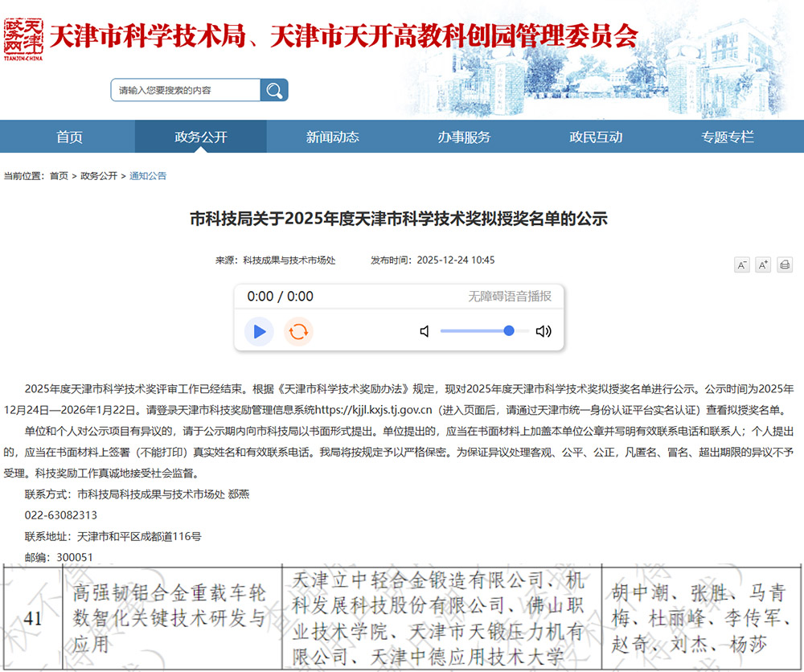Click the volume-up speaker icon

[x=544, y=330]
